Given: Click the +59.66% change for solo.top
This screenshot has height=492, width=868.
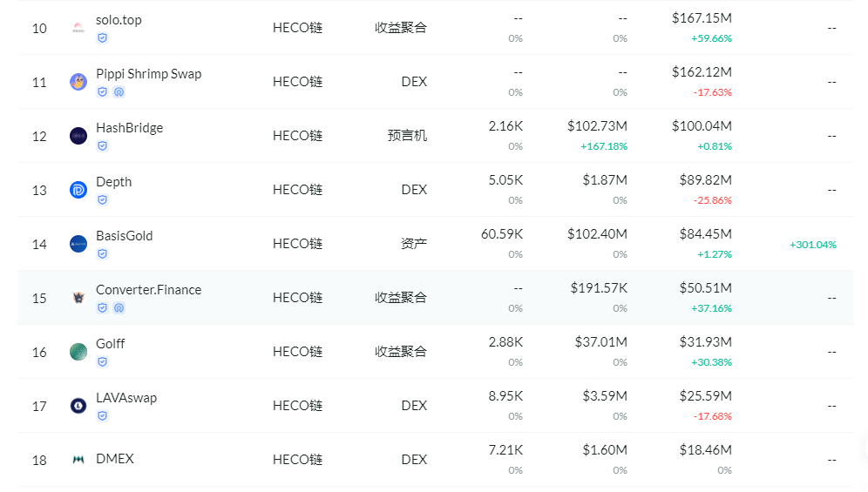Looking at the screenshot, I should 711,38.
